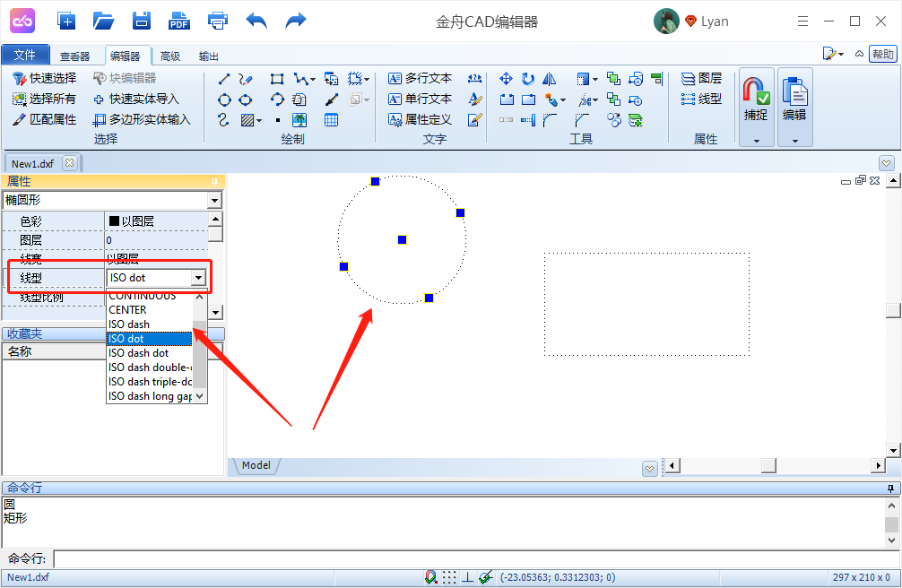The width and height of the screenshot is (902, 588).
Task: Close the New1.dxf document tab
Action: pos(70,163)
